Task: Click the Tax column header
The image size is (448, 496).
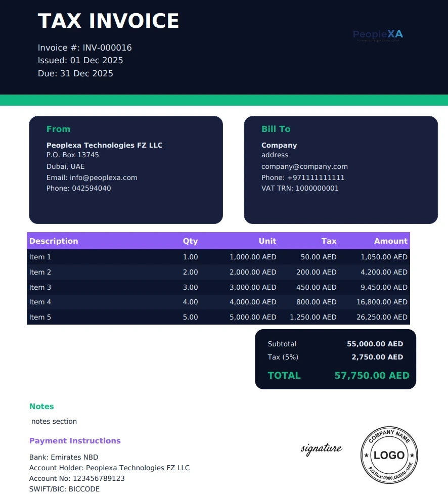Action: point(329,241)
